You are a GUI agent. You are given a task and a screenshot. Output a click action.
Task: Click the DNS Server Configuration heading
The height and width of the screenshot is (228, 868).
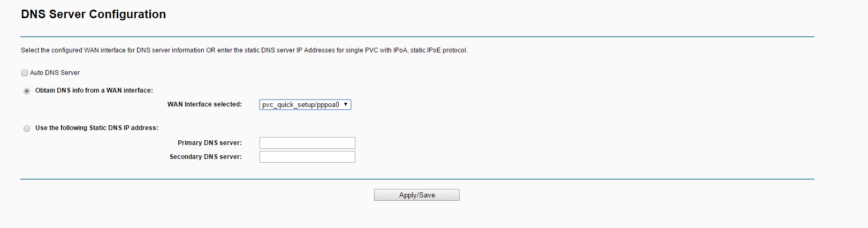pos(93,14)
